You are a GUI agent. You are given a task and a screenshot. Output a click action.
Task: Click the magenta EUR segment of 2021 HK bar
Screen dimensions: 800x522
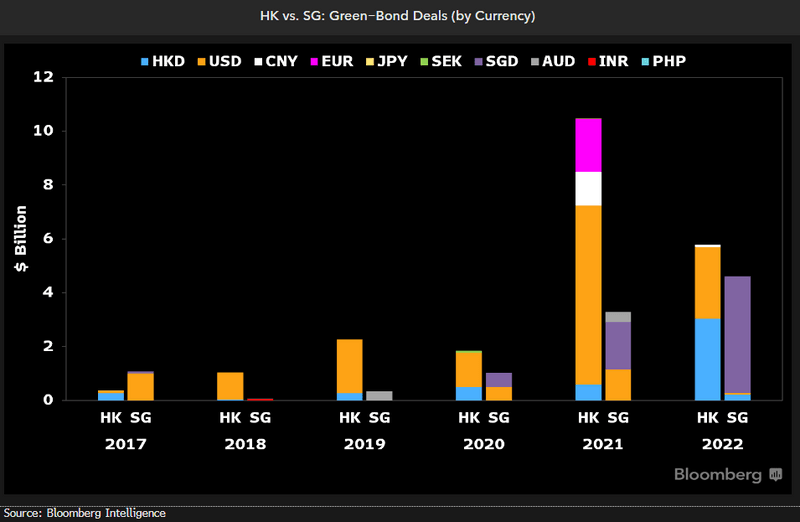click(588, 145)
